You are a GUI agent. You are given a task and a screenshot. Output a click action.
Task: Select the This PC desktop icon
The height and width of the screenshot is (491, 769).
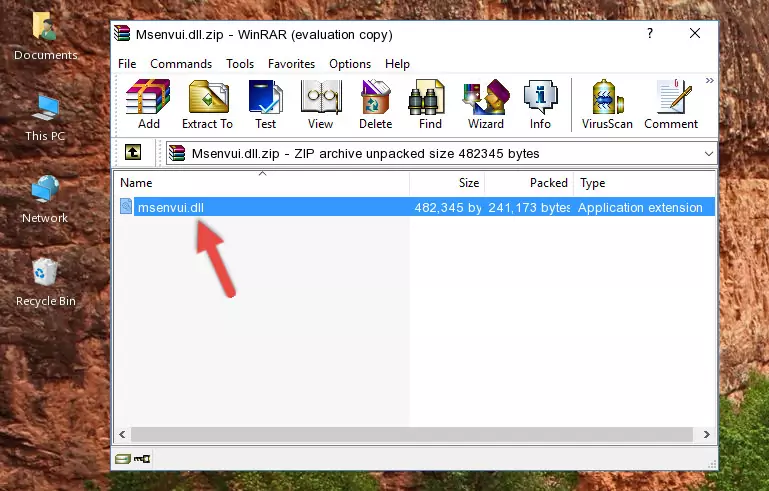(x=45, y=118)
